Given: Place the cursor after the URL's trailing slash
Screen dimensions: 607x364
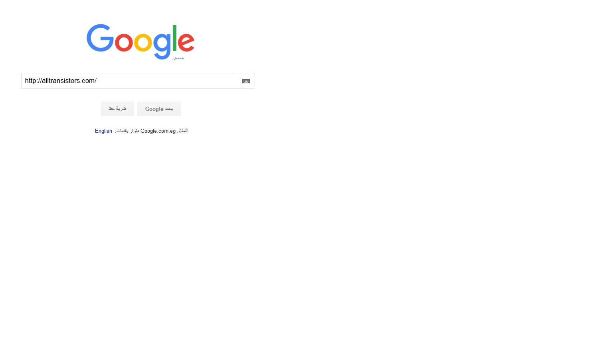Looking at the screenshot, I should point(97,81).
